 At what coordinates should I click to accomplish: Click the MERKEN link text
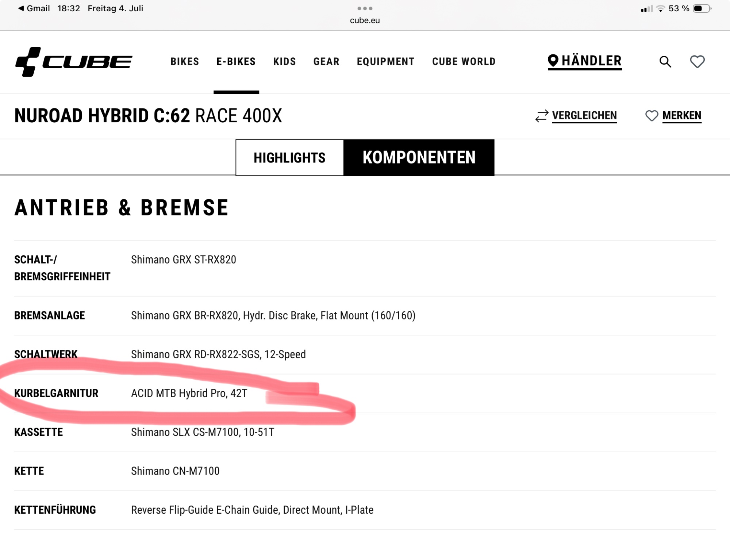point(682,116)
